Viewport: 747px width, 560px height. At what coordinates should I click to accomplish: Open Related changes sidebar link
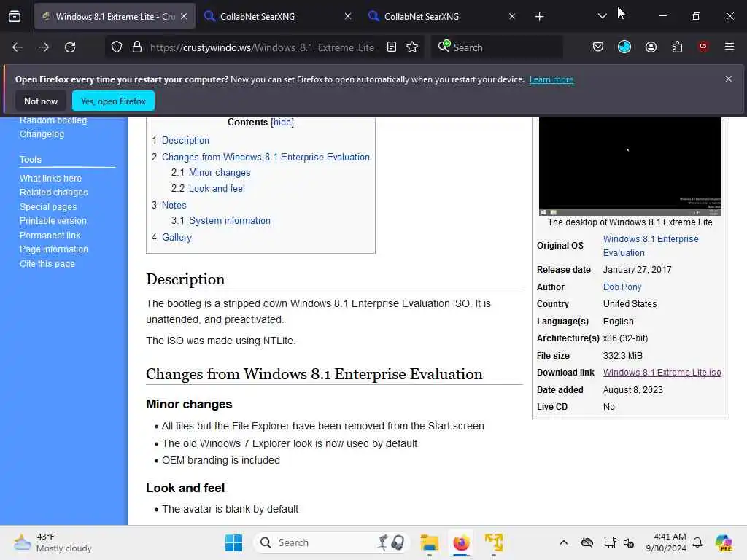click(54, 192)
